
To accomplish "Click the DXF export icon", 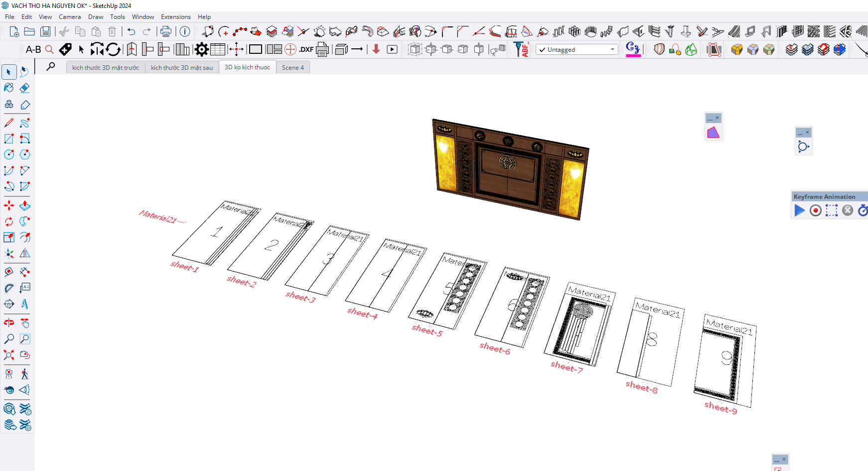I will click(x=306, y=49).
